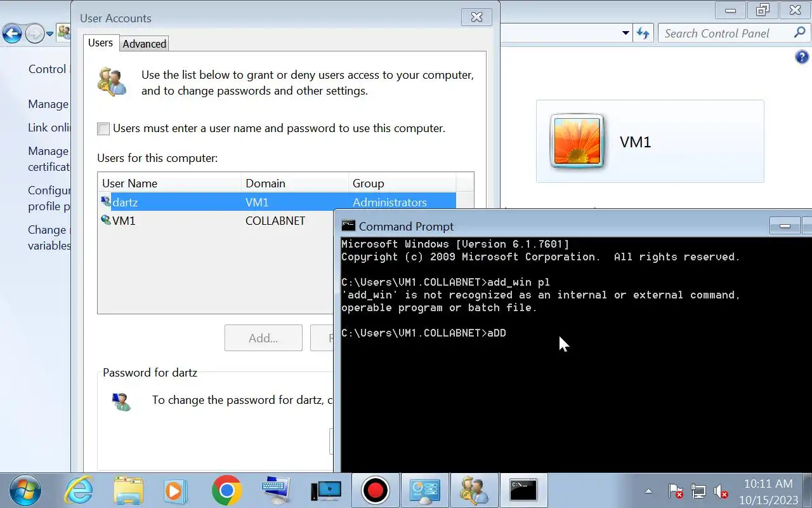Switch to Command Prompt taskbar icon

point(523,490)
